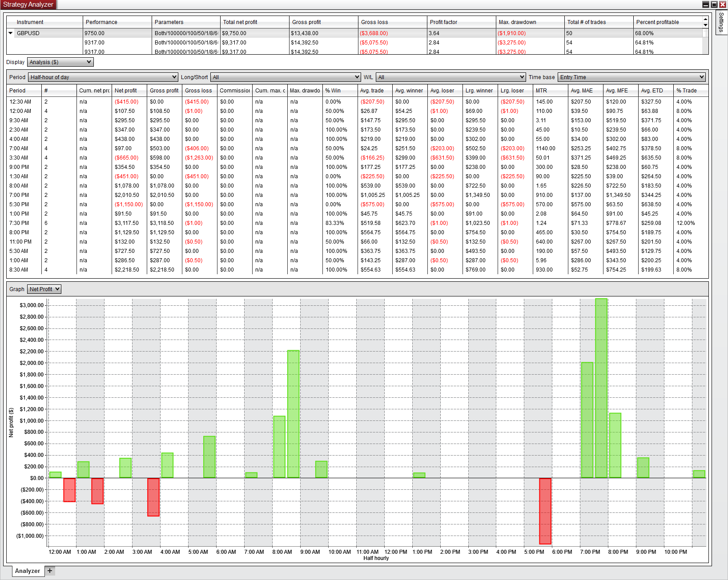728x580 pixels.
Task: Add a new tab with plus icon
Action: click(50, 571)
